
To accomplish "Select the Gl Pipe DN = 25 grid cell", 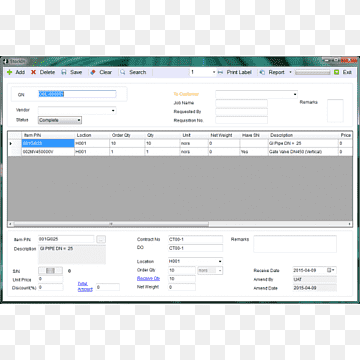I will [303, 143].
